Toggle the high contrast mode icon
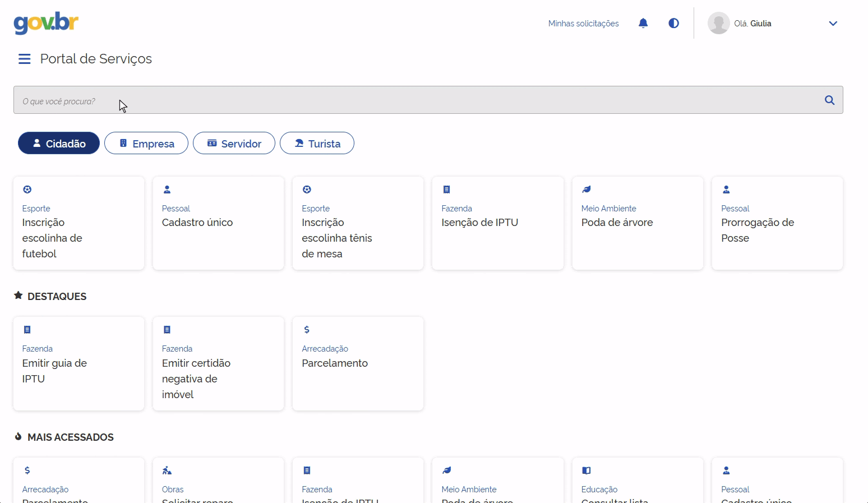This screenshot has height=503, width=868. tap(673, 23)
